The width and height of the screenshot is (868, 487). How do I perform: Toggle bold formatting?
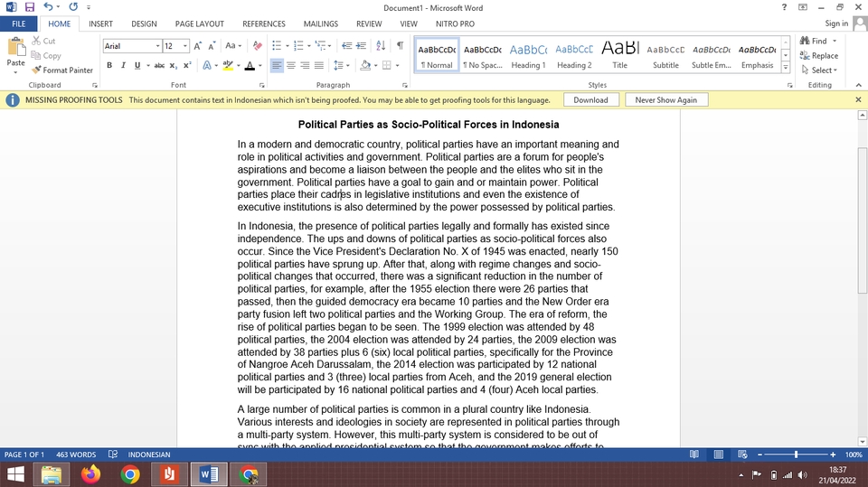point(109,65)
